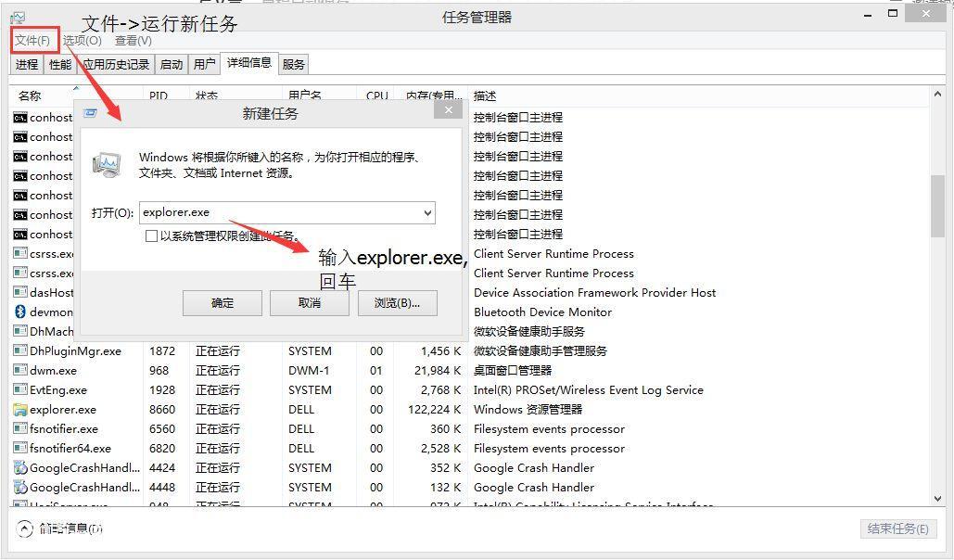Viewport: 954px width, 560px height.
Task: Minimize the 任务管理器 window
Action: tap(868, 15)
